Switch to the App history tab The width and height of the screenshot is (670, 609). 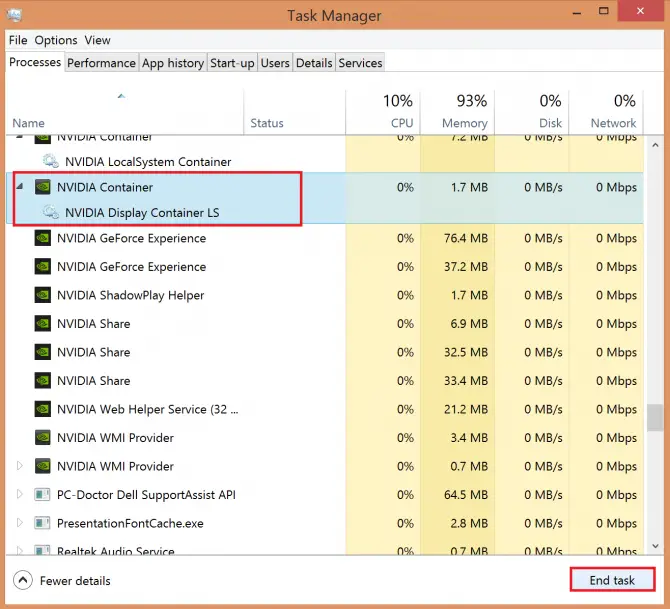tap(173, 63)
